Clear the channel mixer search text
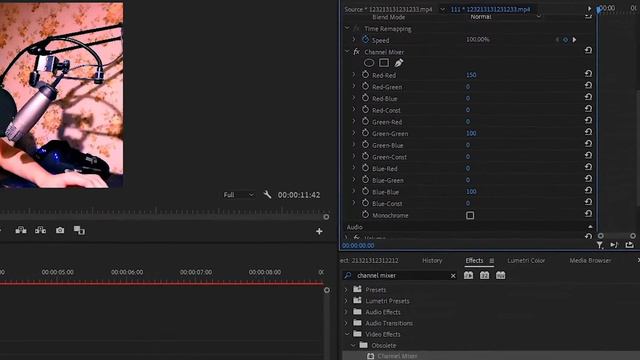This screenshot has height=360, width=640. pyautogui.click(x=453, y=276)
